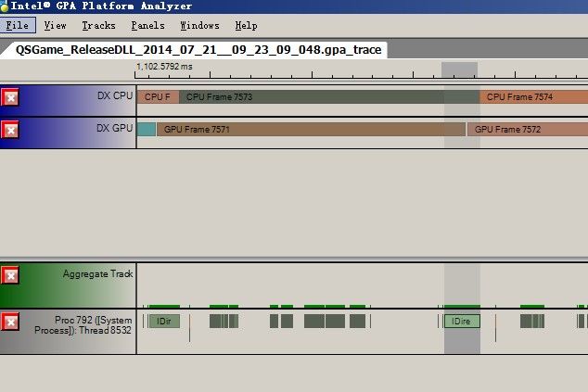Screen dimensions: 588x392
Task: Open the File menu
Action: click(18, 25)
